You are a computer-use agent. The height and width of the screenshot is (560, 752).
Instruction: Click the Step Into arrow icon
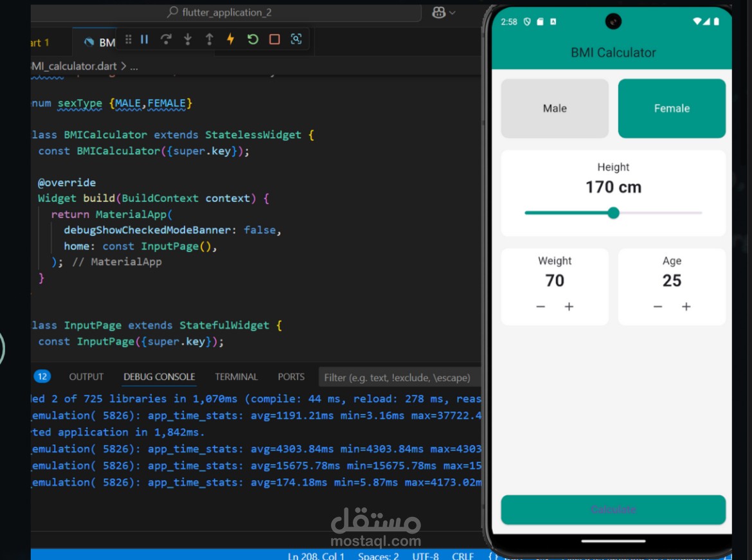pyautogui.click(x=188, y=39)
